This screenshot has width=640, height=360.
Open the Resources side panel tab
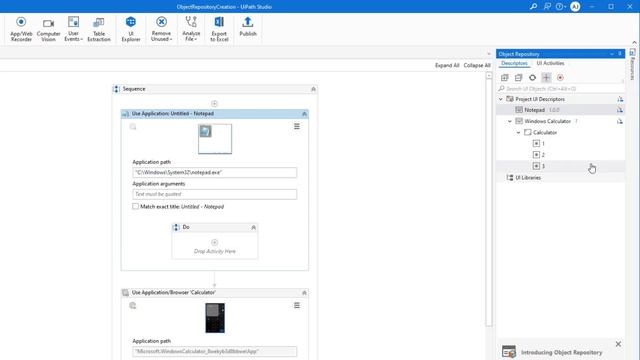632,64
